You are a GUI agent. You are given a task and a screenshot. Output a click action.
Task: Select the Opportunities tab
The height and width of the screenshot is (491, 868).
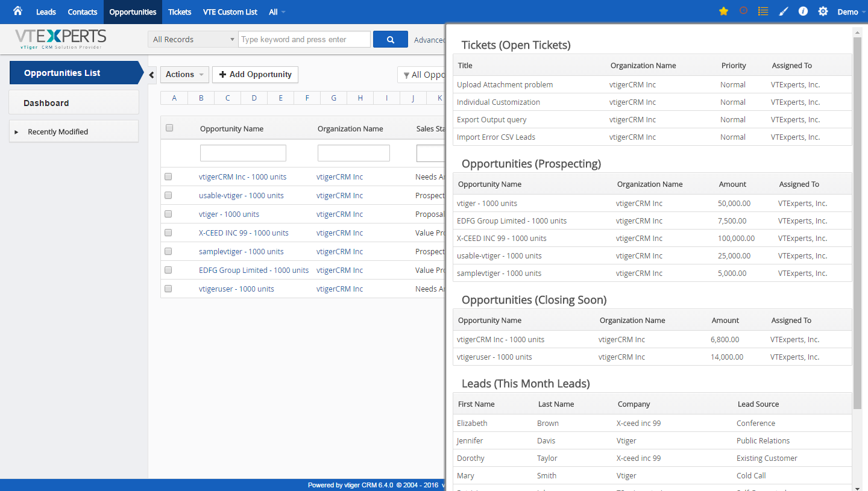point(133,12)
